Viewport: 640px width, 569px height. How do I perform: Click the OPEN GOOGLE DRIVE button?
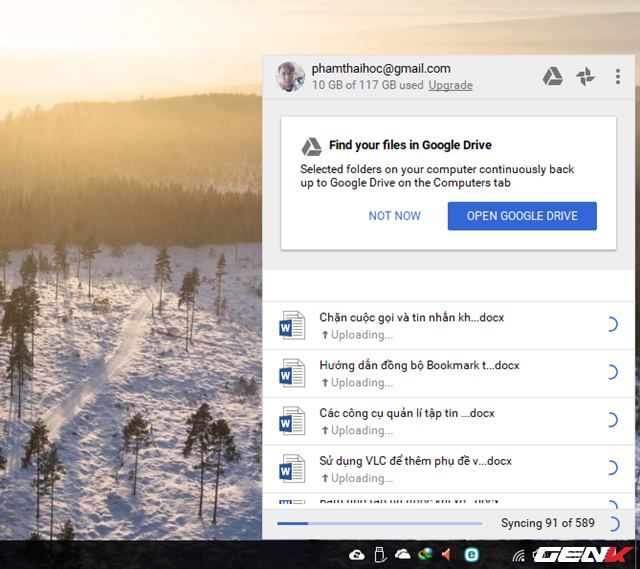click(522, 216)
